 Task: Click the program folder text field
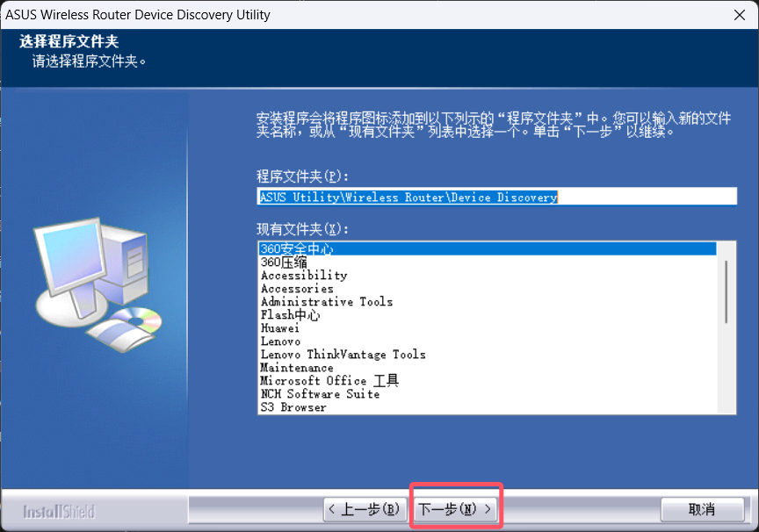tap(496, 197)
